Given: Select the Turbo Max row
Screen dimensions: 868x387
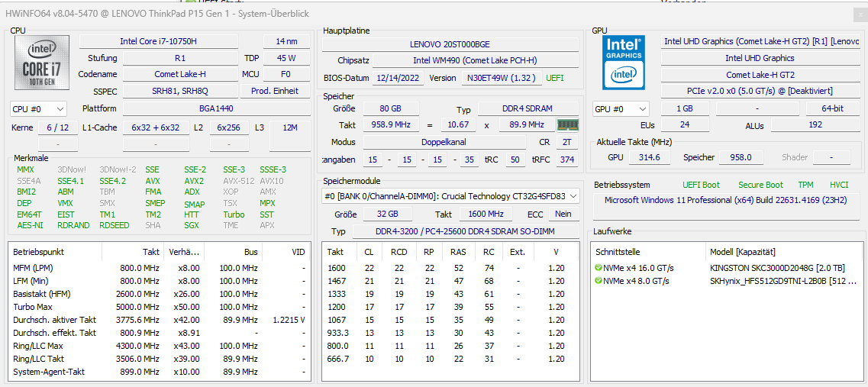Looking at the screenshot, I should [x=160, y=307].
